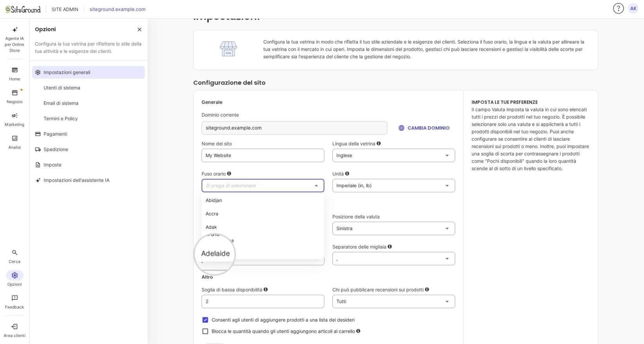Show info for Soglia di bassa disponibilità
Screen dimensions: 644x344
tap(266, 290)
